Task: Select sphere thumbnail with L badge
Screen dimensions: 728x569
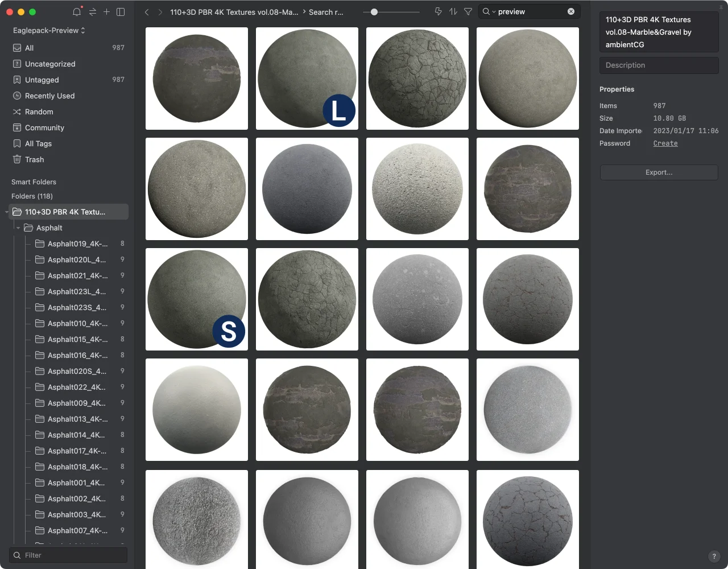Action: pos(307,79)
